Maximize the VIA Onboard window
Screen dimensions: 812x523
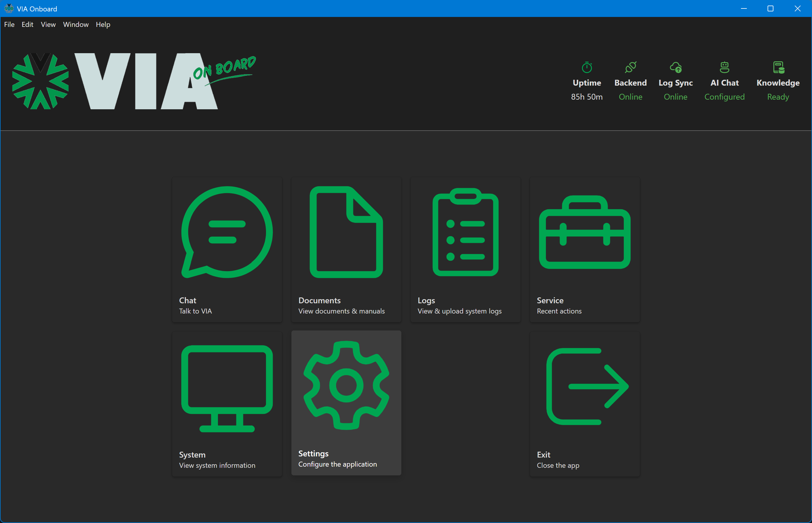click(770, 8)
